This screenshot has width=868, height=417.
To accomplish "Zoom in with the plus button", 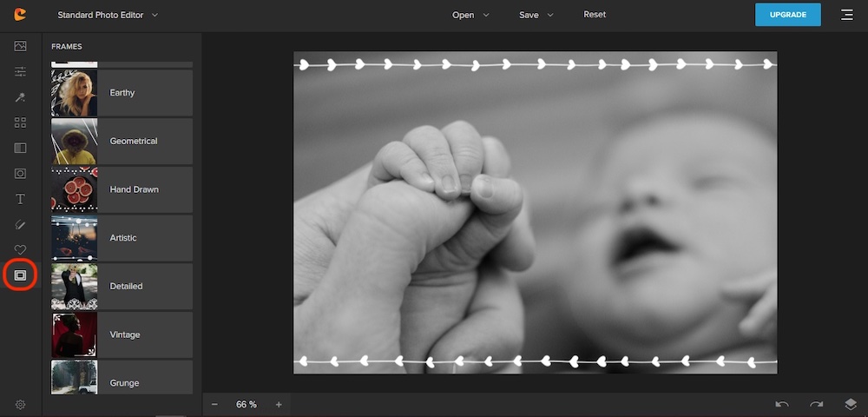I will [279, 404].
